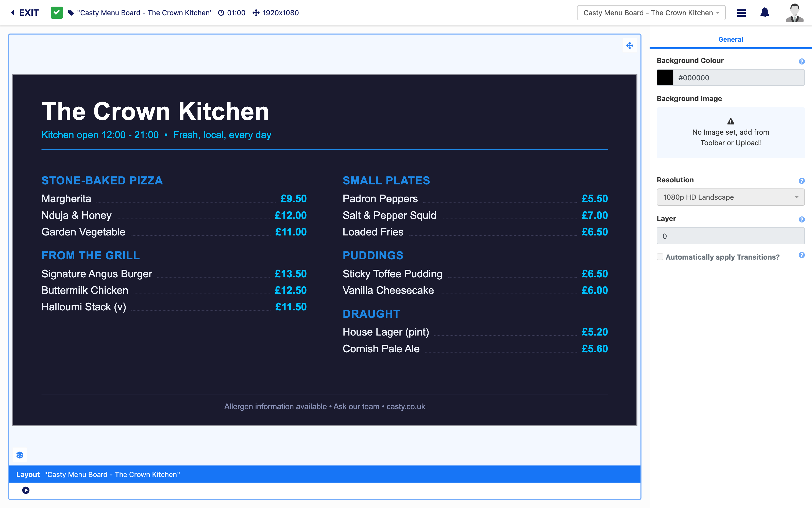Image resolution: width=812 pixels, height=508 pixels.
Task: Click "The Crown Kitchen" heading on canvas
Action: (x=155, y=111)
